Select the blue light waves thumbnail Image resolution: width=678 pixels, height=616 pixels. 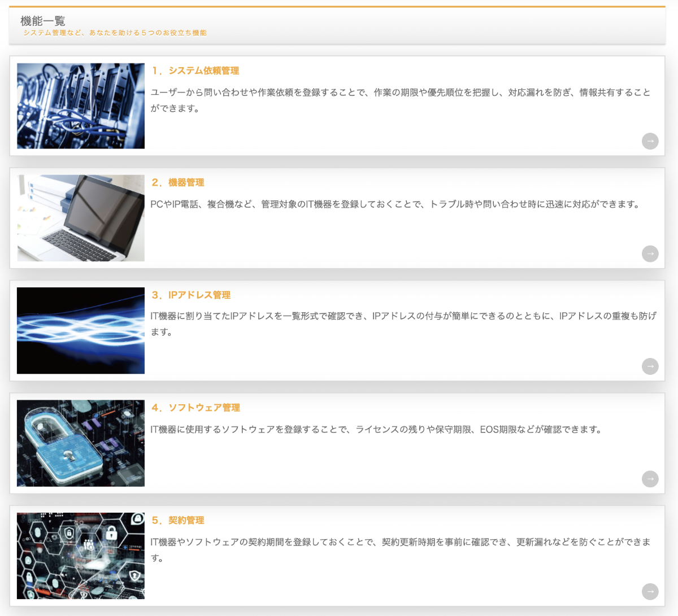pyautogui.click(x=81, y=330)
